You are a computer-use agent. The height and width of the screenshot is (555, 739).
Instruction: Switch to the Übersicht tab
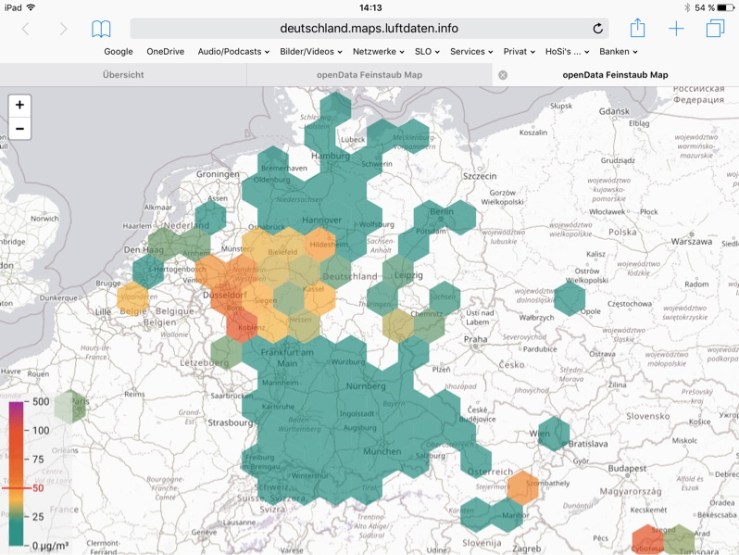click(123, 75)
